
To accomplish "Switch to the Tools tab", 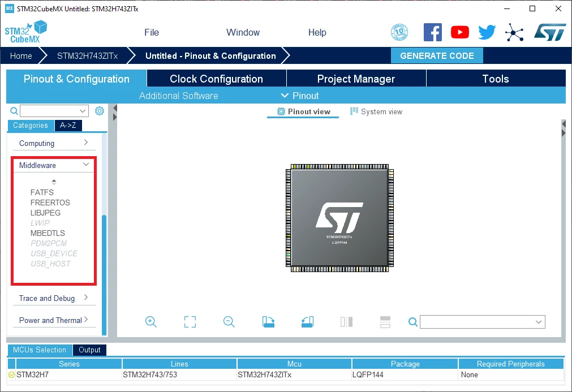I will [496, 79].
